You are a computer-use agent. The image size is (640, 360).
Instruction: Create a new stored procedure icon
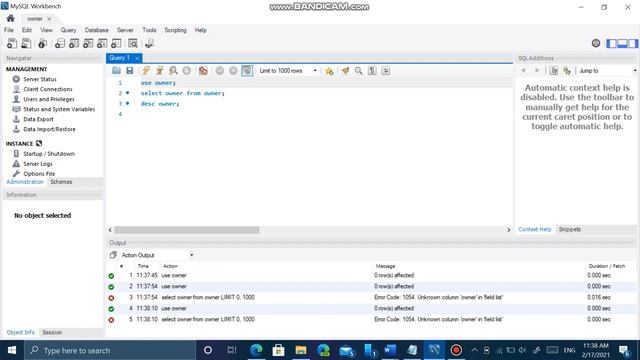click(102, 43)
